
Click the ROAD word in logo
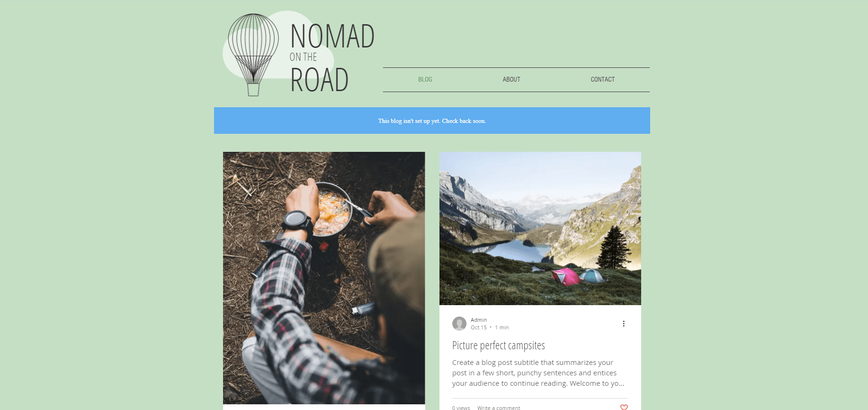pyautogui.click(x=319, y=80)
